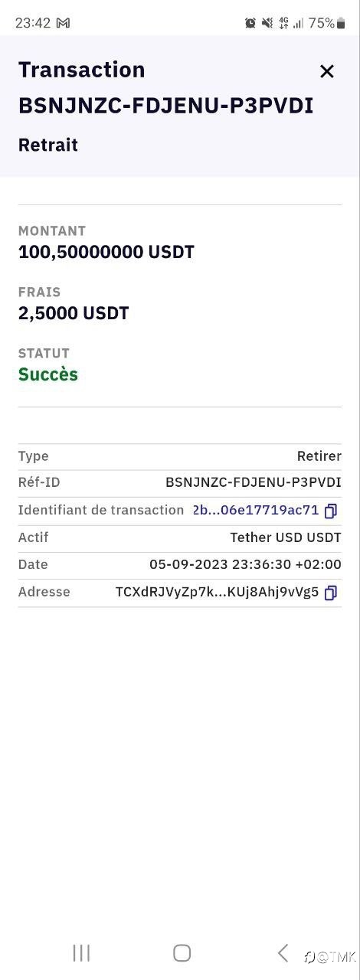Tap the muted sound icon in status bar
The image size is (360, 980).
pos(267,23)
